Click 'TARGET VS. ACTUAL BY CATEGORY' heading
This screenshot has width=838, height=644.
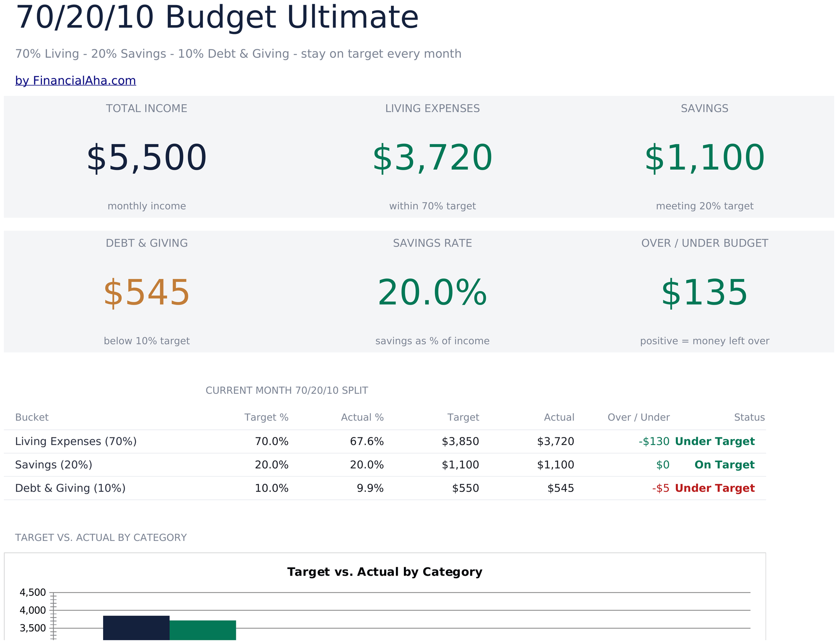tap(101, 538)
